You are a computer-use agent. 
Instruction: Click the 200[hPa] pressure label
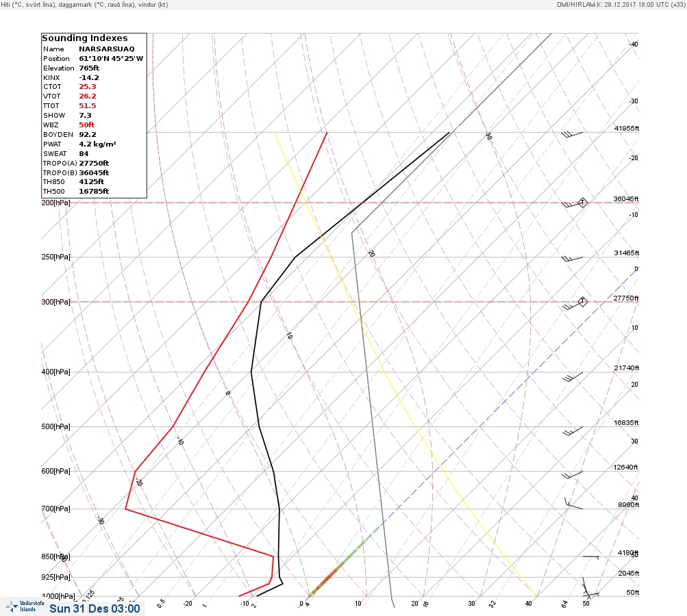[55, 203]
